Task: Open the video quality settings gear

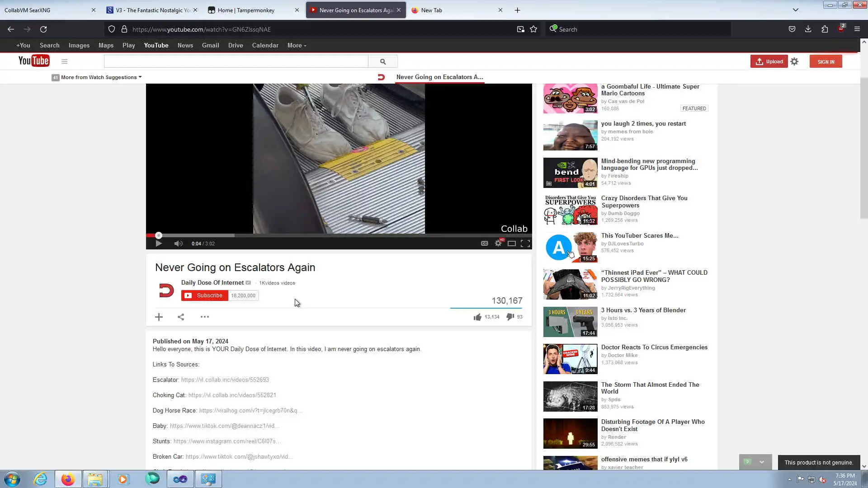Action: [498, 243]
